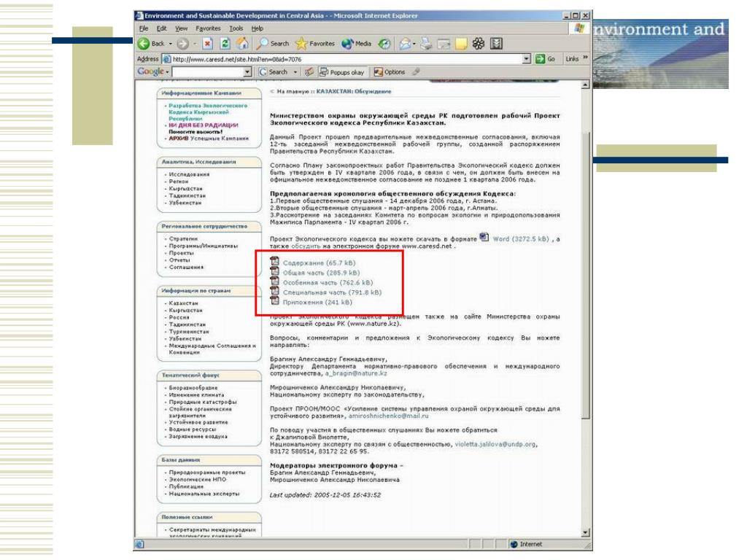Click the amiroshnichenko@mail.ru email link
Image resolution: width=747 pixels, height=560 pixels.
click(x=388, y=416)
